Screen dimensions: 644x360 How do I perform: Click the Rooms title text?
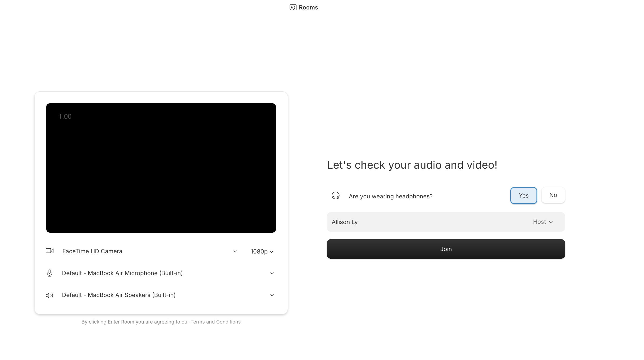tap(308, 8)
